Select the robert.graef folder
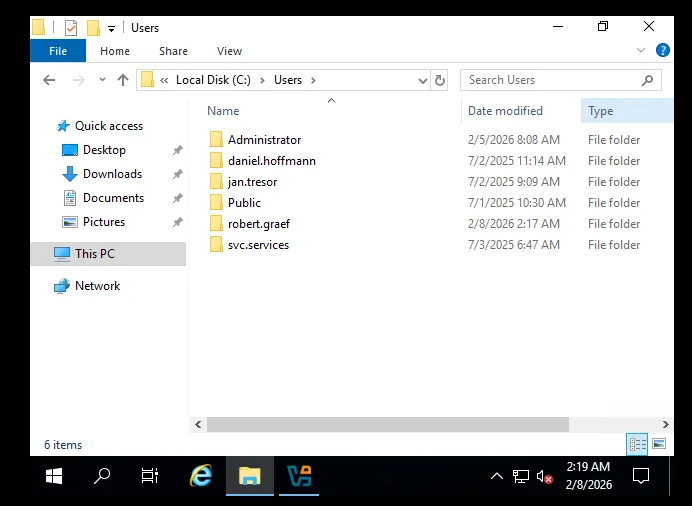Screen dimensions: 692x506 258,224
